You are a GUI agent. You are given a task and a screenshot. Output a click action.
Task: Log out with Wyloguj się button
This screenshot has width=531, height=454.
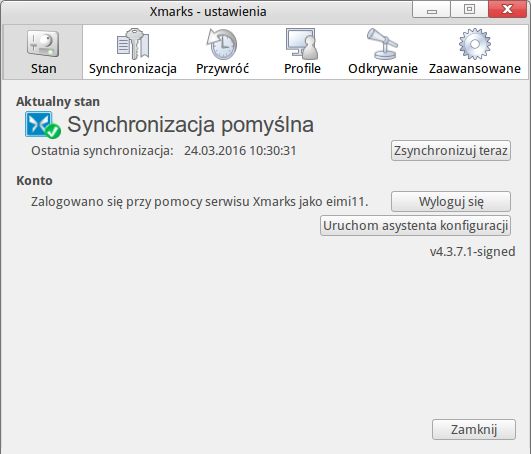(x=451, y=202)
